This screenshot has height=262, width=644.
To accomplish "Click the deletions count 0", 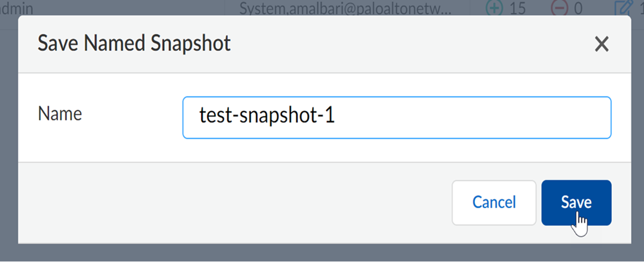I will [579, 8].
